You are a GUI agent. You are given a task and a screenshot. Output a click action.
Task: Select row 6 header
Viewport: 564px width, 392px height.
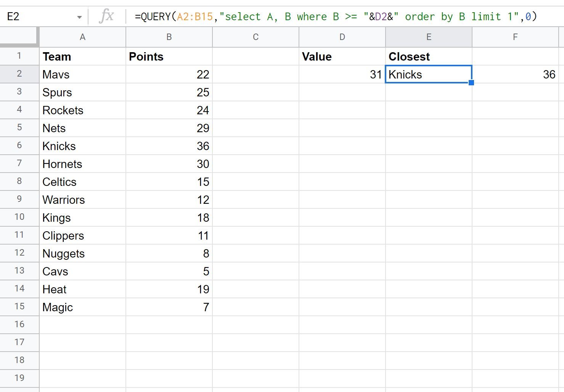coord(19,146)
